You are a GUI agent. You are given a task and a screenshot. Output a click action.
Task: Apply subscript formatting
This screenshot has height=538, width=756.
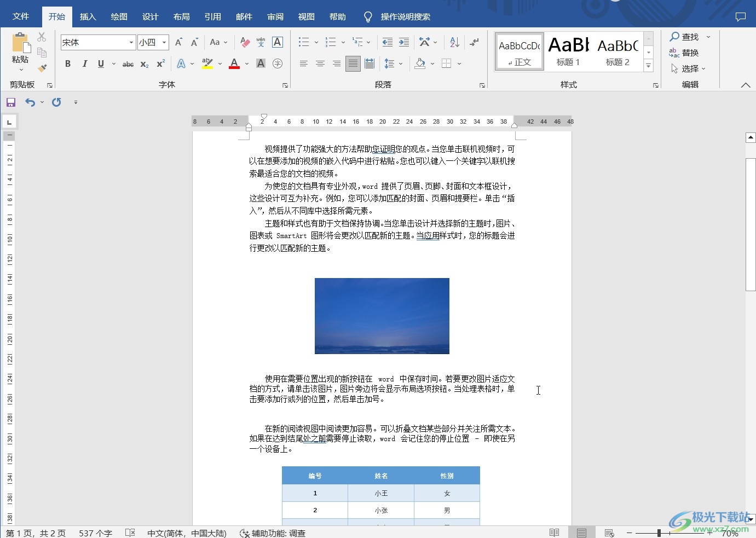point(144,64)
